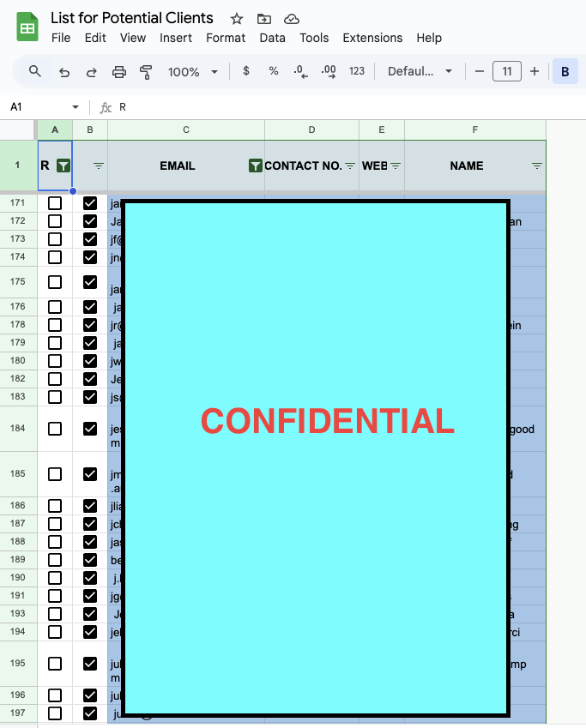This screenshot has width=586, height=728.
Task: Select row 184 header
Action: pyautogui.click(x=18, y=429)
